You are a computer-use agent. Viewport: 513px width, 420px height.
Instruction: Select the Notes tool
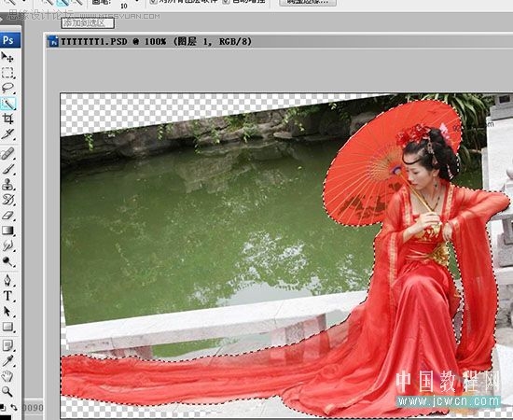pos(7,345)
